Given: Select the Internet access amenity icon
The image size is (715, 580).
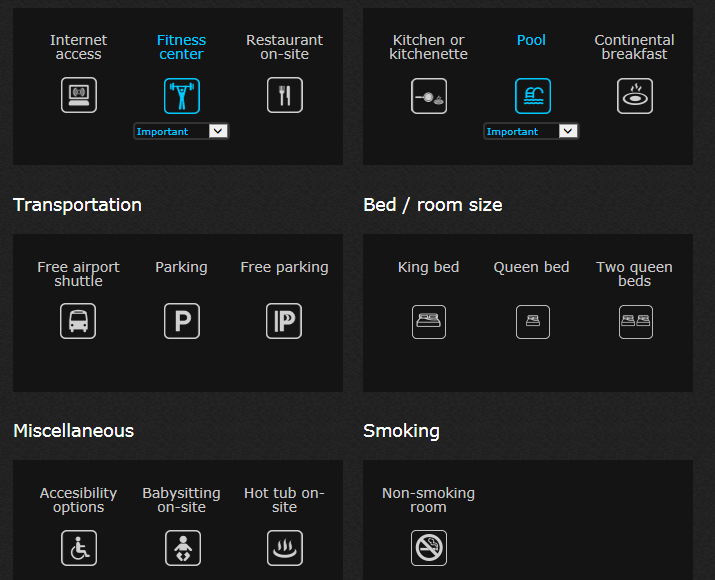Looking at the screenshot, I should pos(79,96).
